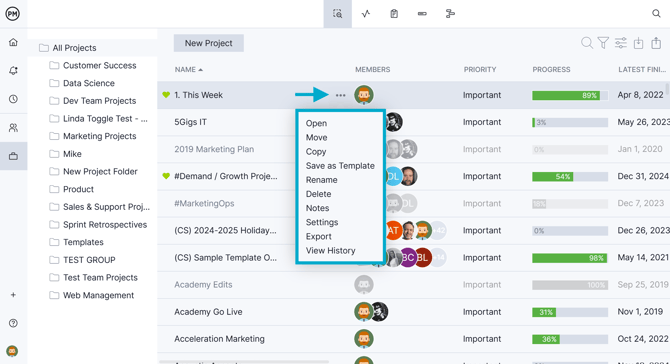The image size is (670, 364).
Task: Click the three dots beside 1. This Week
Action: coord(341,95)
